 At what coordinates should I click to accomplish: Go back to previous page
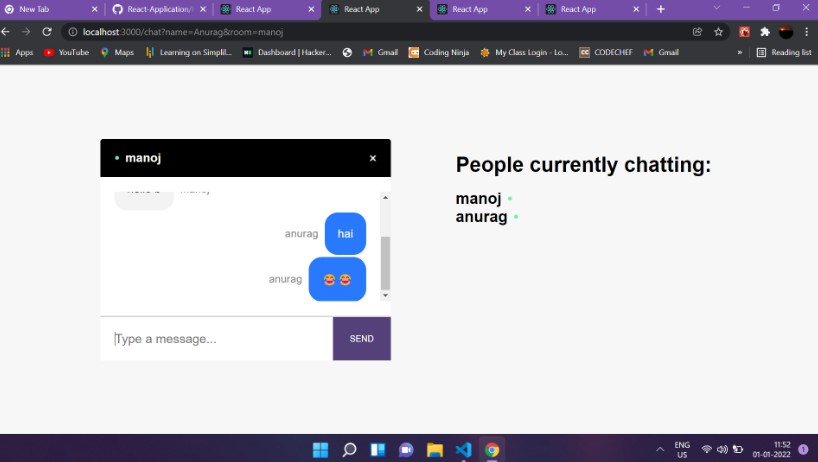coord(6,32)
